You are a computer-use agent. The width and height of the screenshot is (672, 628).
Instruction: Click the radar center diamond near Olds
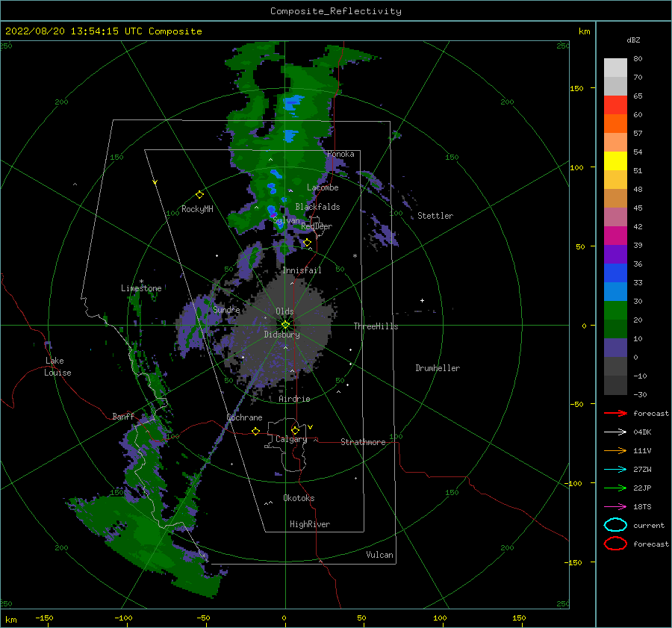point(285,325)
